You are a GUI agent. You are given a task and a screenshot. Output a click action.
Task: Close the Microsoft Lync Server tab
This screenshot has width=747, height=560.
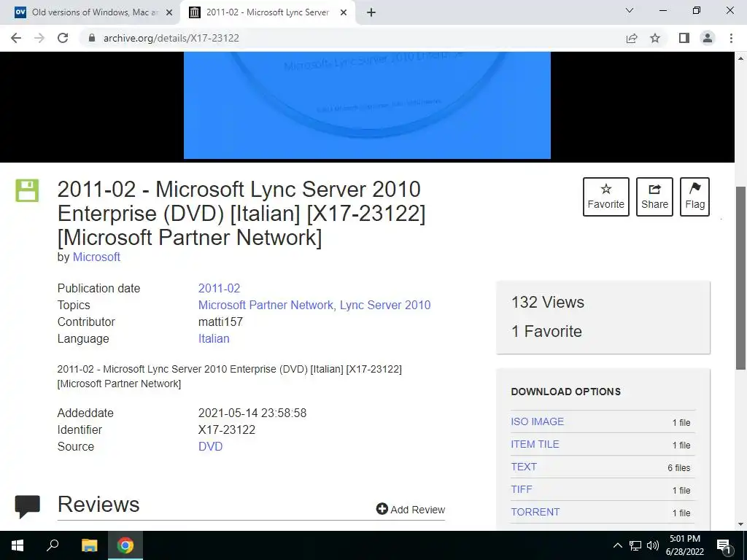pos(343,12)
